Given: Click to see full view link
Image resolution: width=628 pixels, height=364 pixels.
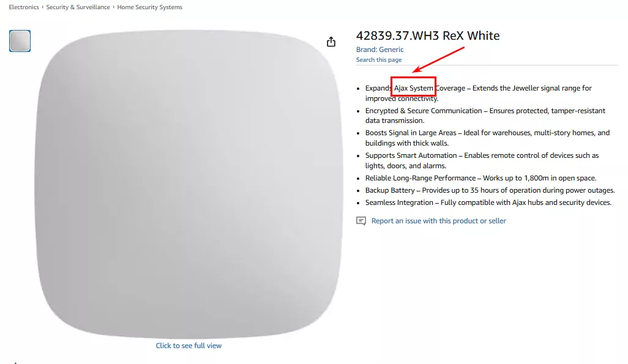Looking at the screenshot, I should [x=189, y=346].
